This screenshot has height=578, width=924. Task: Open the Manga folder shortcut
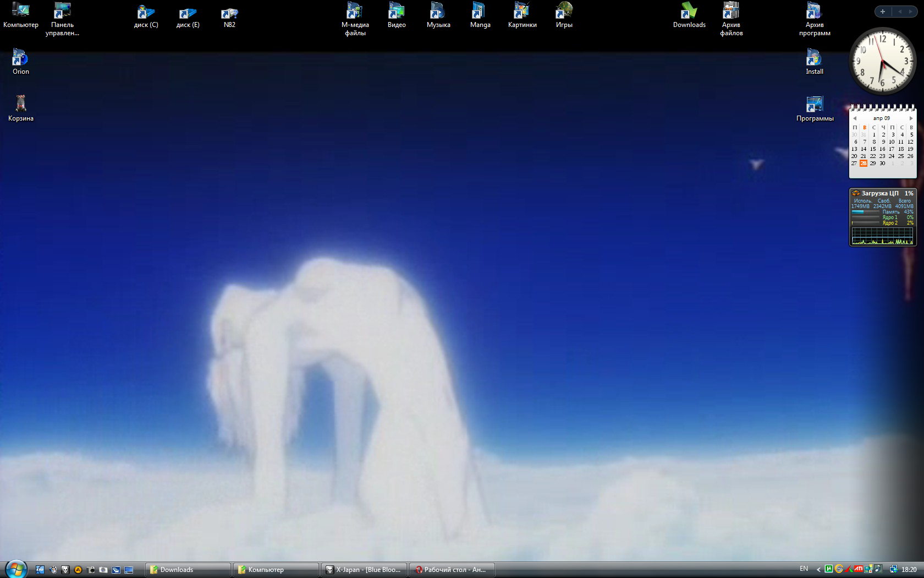point(480,15)
